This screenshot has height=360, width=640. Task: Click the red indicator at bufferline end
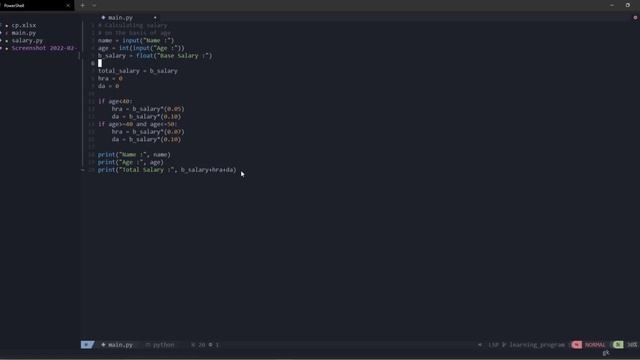635,18
